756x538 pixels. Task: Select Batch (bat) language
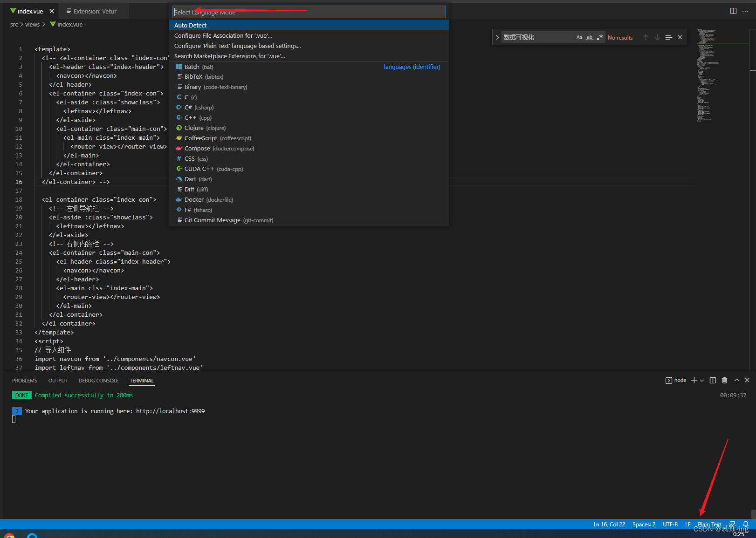pos(309,67)
